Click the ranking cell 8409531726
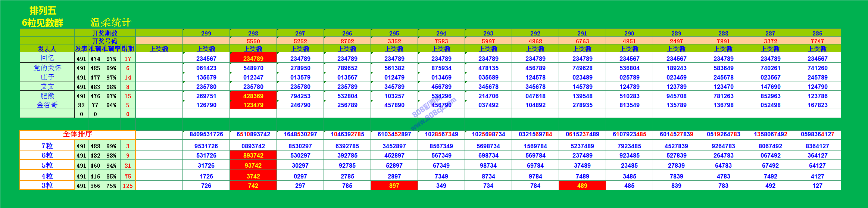The width and height of the screenshot is (868, 208). [206, 134]
